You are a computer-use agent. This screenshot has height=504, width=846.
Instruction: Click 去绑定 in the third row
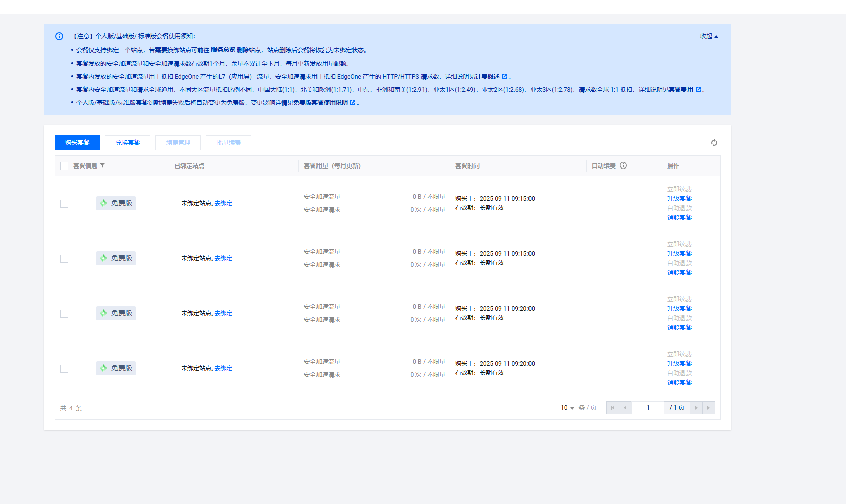pyautogui.click(x=224, y=313)
